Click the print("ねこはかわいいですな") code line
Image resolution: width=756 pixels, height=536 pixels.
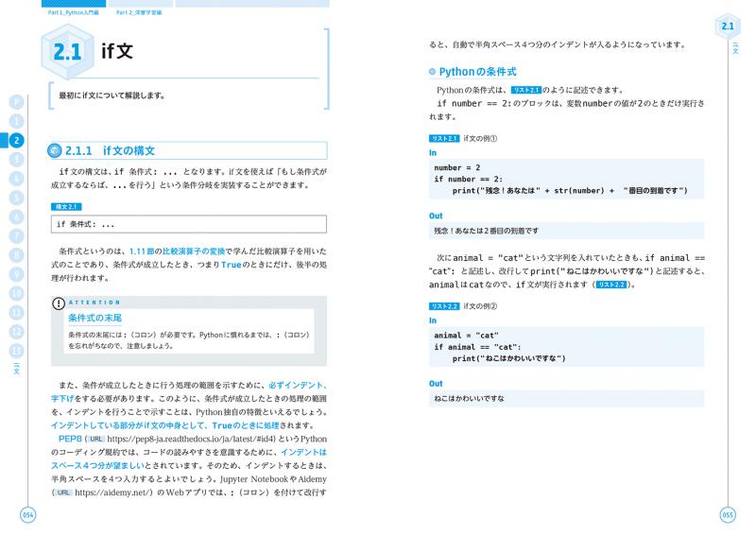(508, 358)
